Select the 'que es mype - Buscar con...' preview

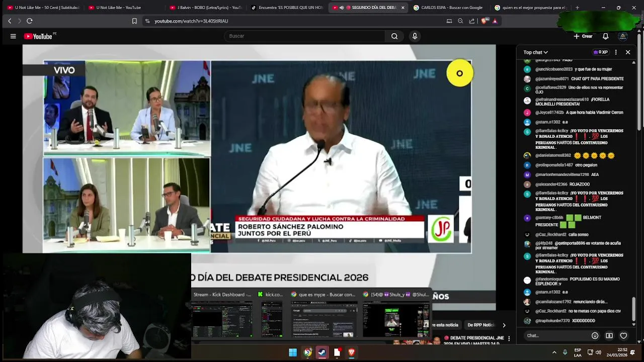(325, 315)
